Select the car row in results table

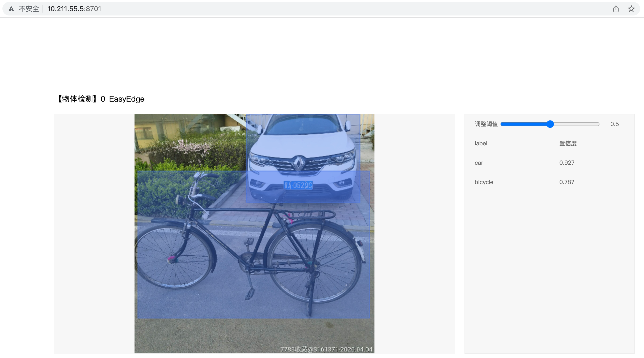tap(549, 163)
